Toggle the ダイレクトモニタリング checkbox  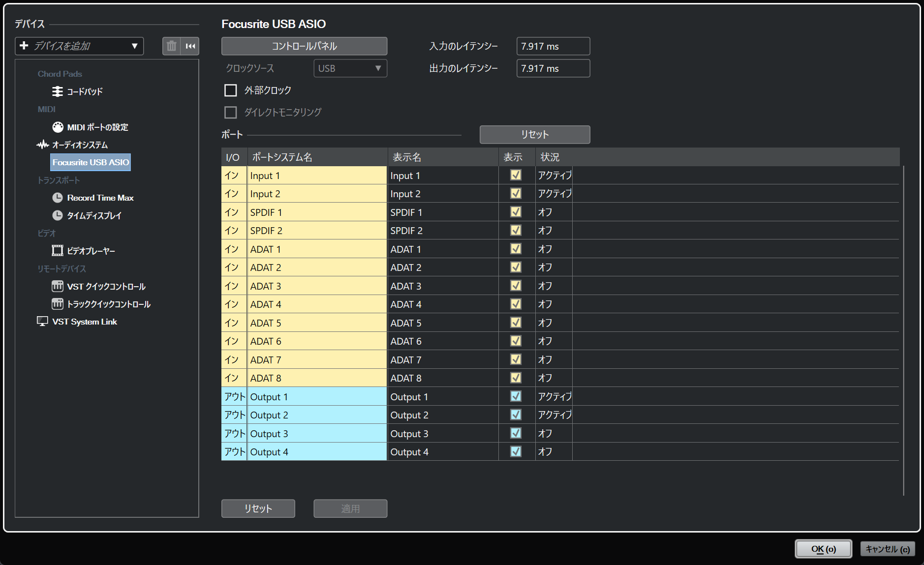(x=230, y=113)
